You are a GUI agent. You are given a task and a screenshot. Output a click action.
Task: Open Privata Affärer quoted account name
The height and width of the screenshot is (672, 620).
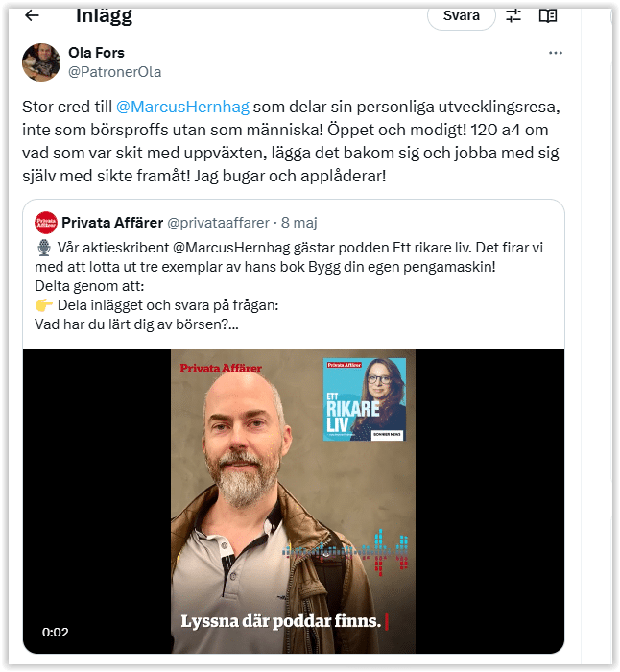coord(112,223)
